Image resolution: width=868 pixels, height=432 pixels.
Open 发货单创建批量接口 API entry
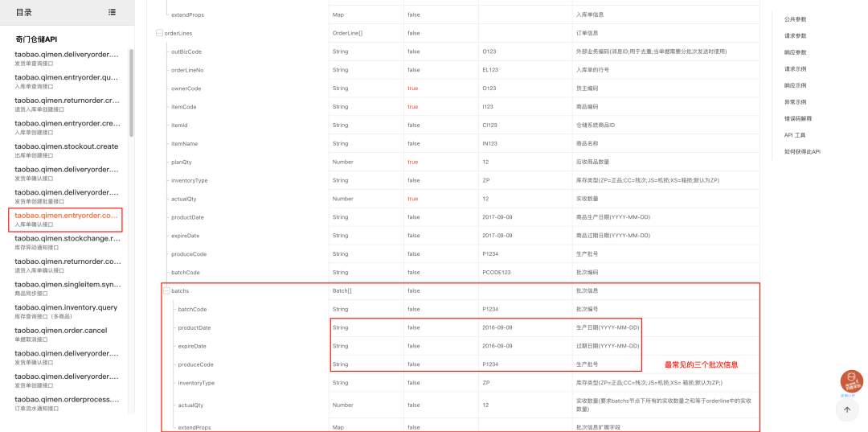point(67,196)
